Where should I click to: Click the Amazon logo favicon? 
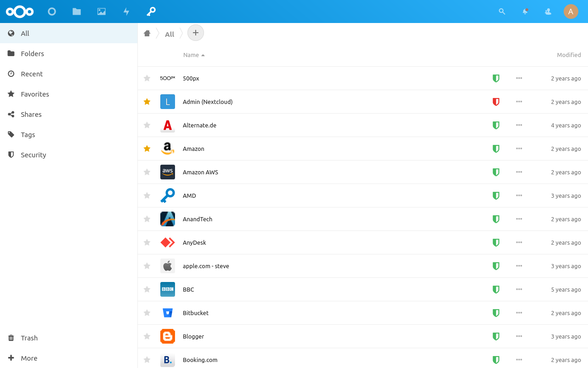point(168,149)
